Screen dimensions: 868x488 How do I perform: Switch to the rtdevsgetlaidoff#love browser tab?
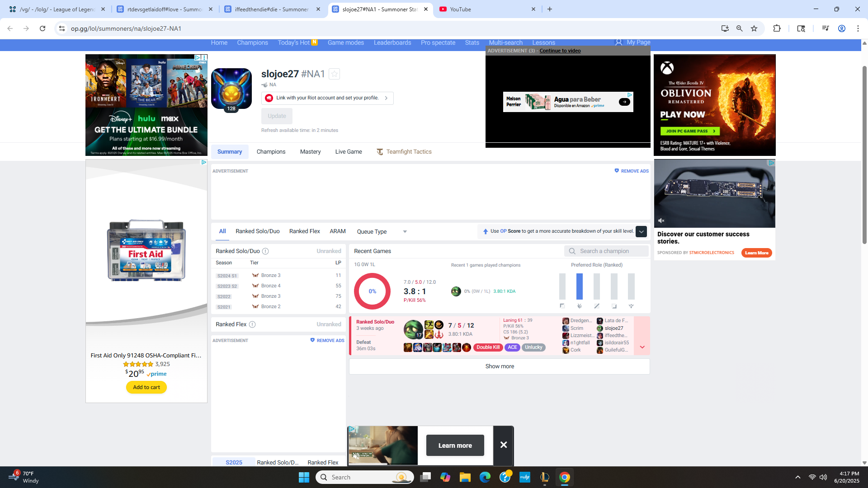tap(165, 9)
